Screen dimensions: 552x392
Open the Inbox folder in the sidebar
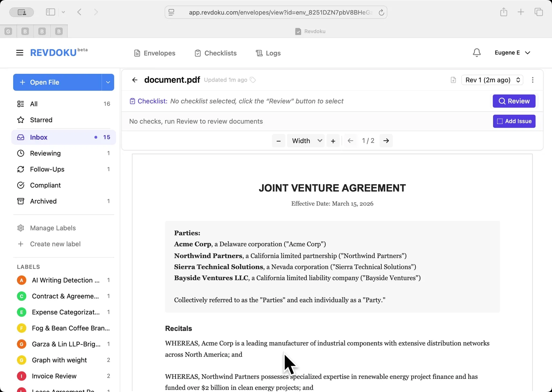[x=39, y=137]
